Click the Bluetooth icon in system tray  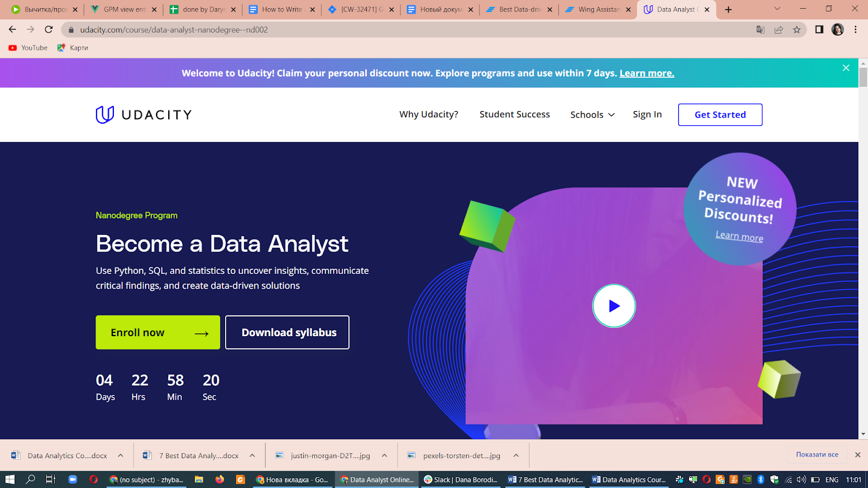[761, 479]
